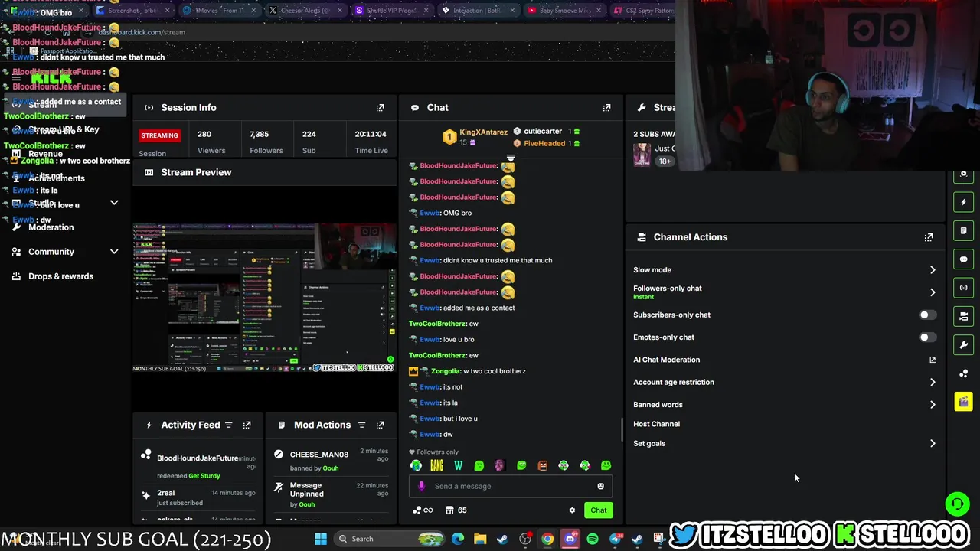The image size is (980, 551).
Task: Pop out the Session Info panel
Action: click(x=380, y=108)
